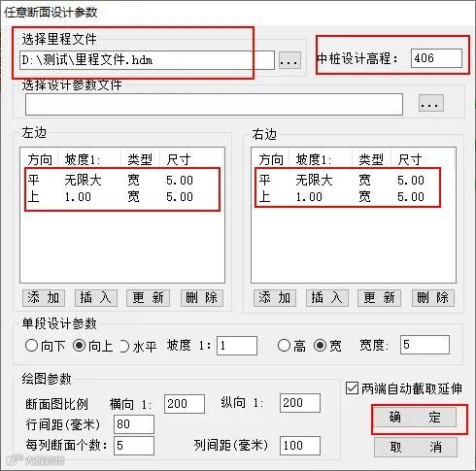Select the 平 无限大 row in 右边 list

348,180
